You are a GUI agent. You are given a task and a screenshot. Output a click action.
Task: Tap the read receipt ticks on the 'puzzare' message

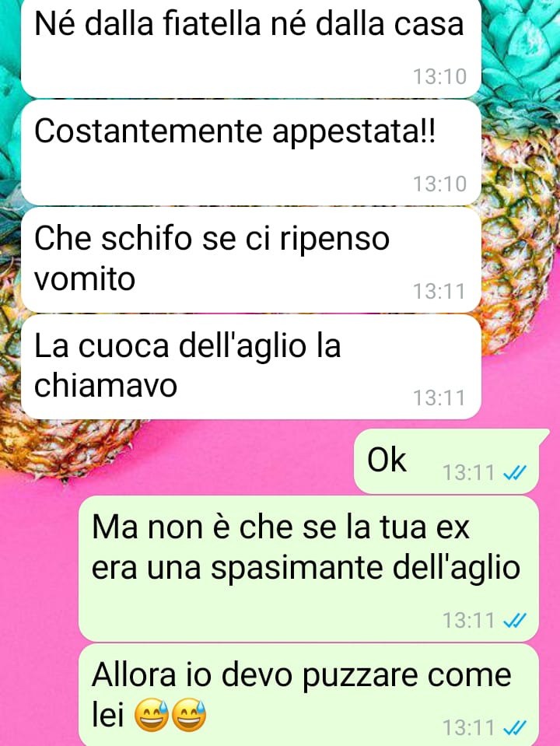pyautogui.click(x=515, y=728)
